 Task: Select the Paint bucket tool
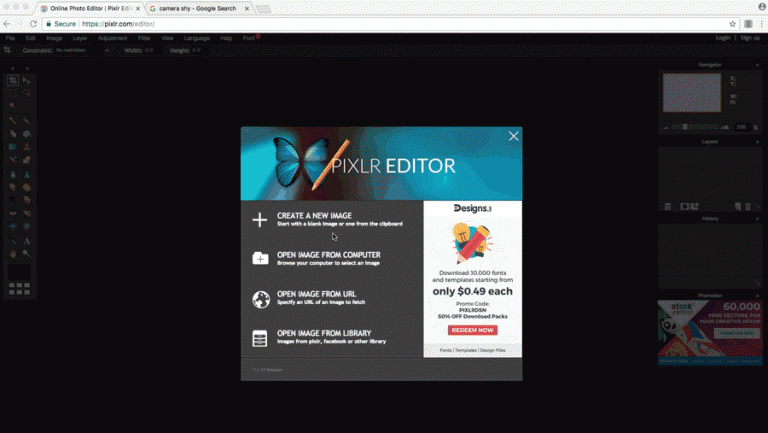tap(26, 134)
